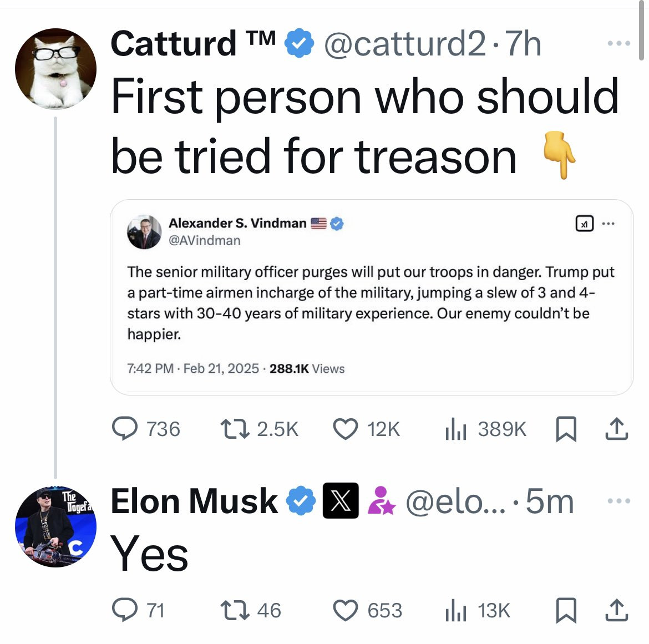
Task: Open more options on Catturd's post
Action: (x=618, y=43)
